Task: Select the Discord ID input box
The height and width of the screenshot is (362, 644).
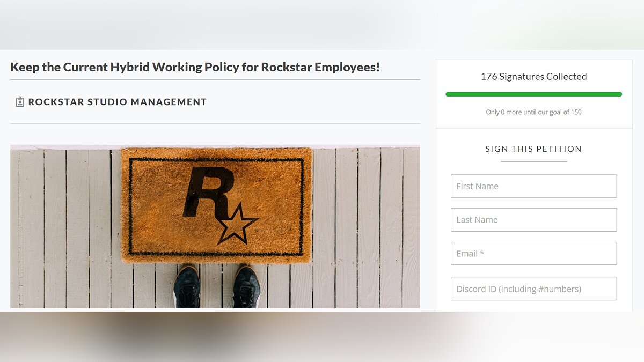Action: (533, 289)
